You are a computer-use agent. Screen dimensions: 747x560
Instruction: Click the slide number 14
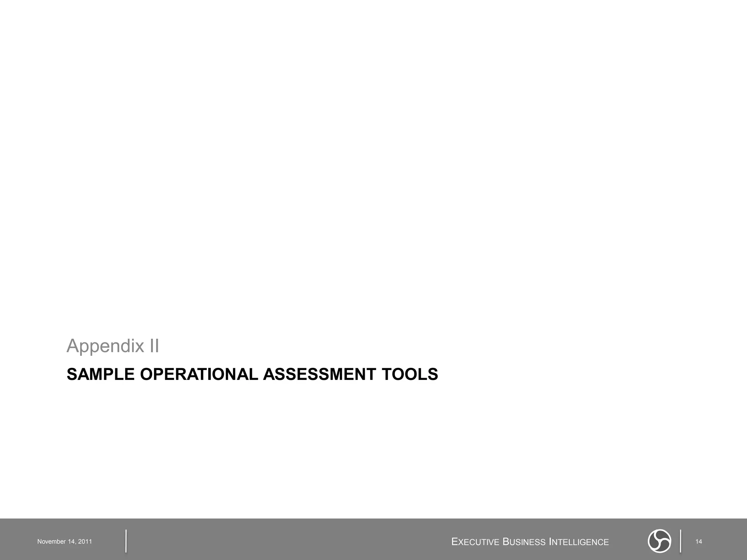click(699, 542)
